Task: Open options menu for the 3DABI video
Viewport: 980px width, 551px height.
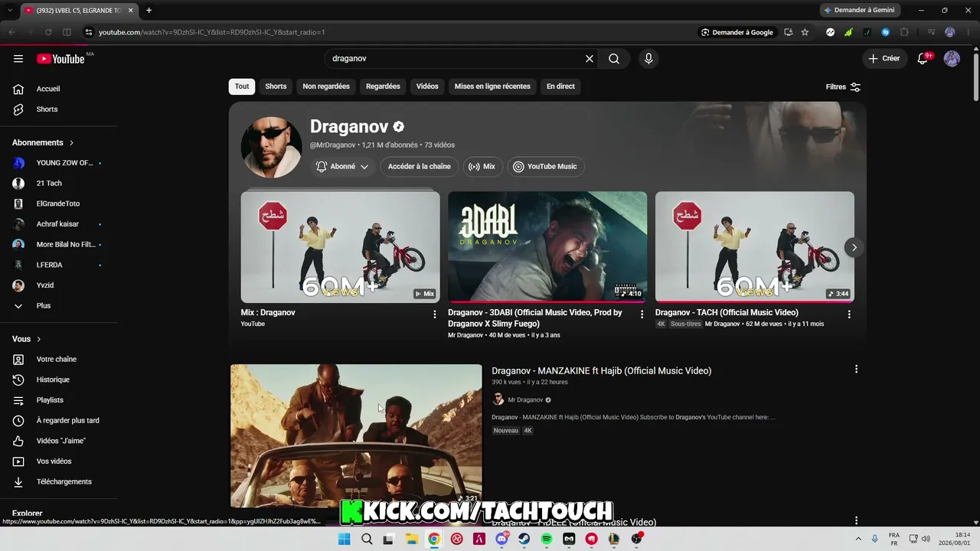Action: point(642,315)
